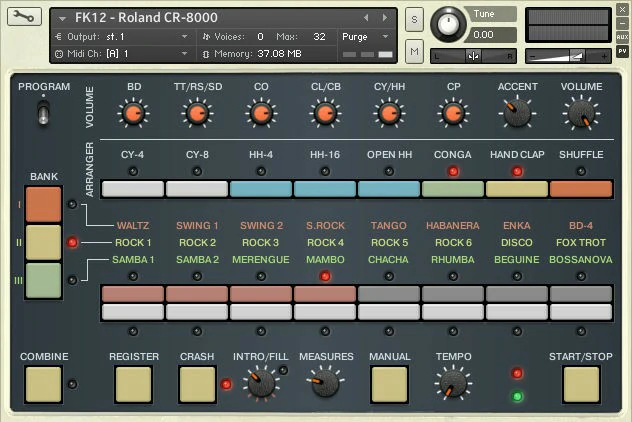The width and height of the screenshot is (632, 422).
Task: Toggle the AUX sends button
Action: 622,37
